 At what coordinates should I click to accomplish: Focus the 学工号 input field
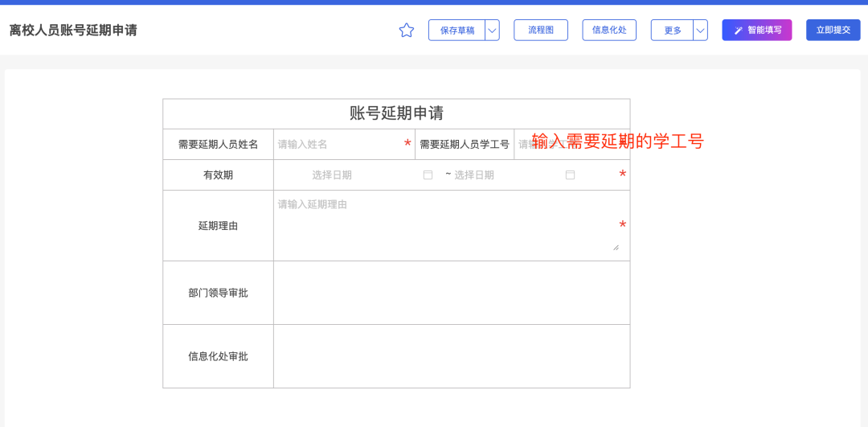[x=571, y=145]
